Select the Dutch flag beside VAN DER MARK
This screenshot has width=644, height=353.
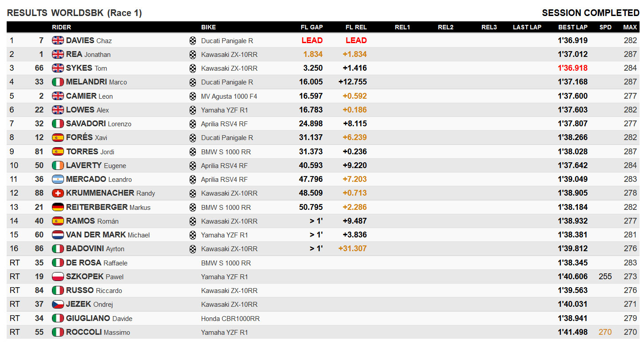point(58,235)
